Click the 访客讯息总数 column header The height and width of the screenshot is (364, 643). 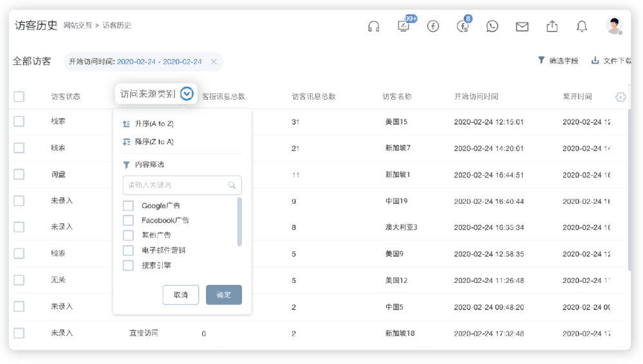(x=313, y=96)
